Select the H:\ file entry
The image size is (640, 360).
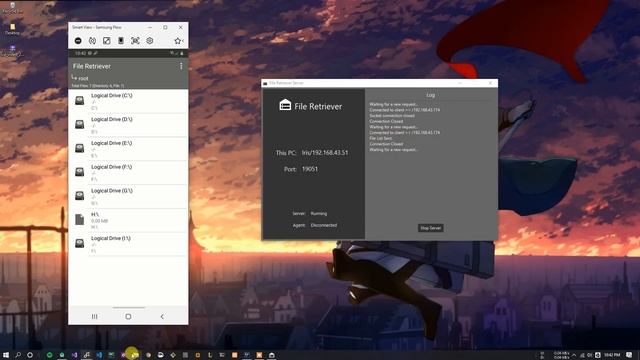[x=128, y=220]
